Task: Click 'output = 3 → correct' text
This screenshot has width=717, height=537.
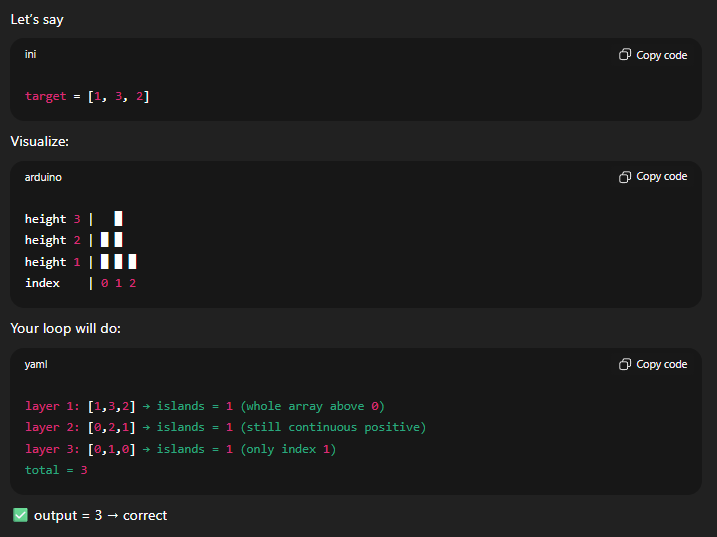Action: coord(101,516)
